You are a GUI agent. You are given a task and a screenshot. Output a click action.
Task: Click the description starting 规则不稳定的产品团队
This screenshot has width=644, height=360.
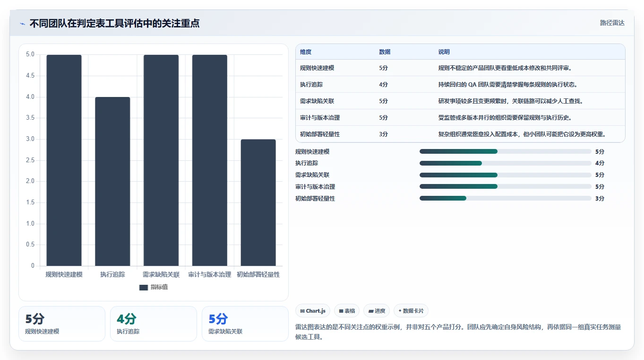click(505, 68)
